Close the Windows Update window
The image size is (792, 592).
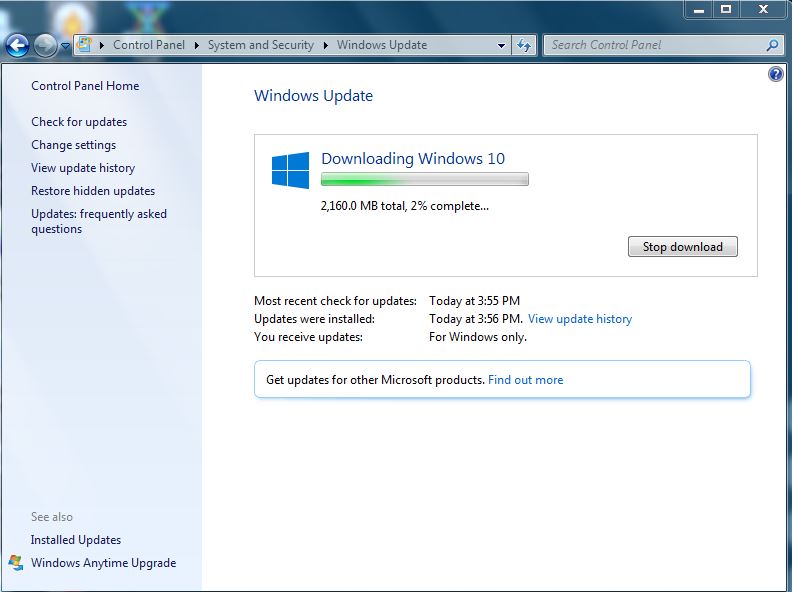(763, 10)
